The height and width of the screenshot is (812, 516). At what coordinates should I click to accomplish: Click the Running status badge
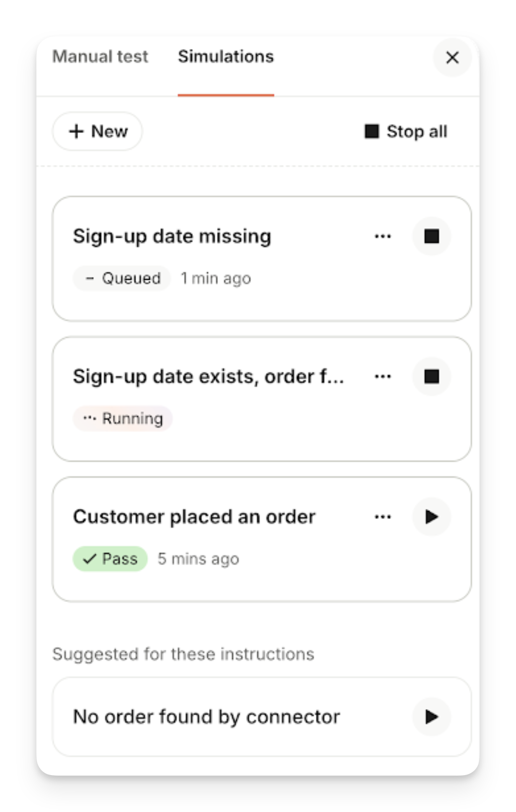point(123,418)
